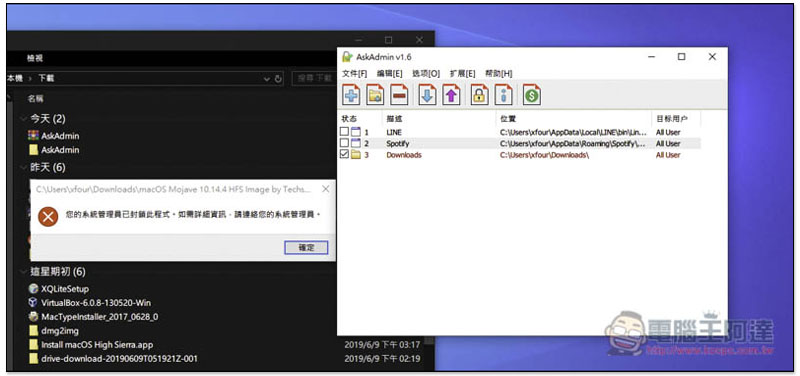Click the red minus remove icon
Image resolution: width=800 pixels, height=376 pixels.
click(x=399, y=95)
